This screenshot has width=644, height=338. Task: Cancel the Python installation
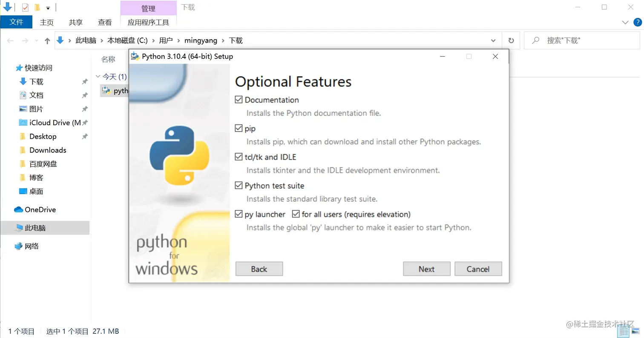[478, 269]
